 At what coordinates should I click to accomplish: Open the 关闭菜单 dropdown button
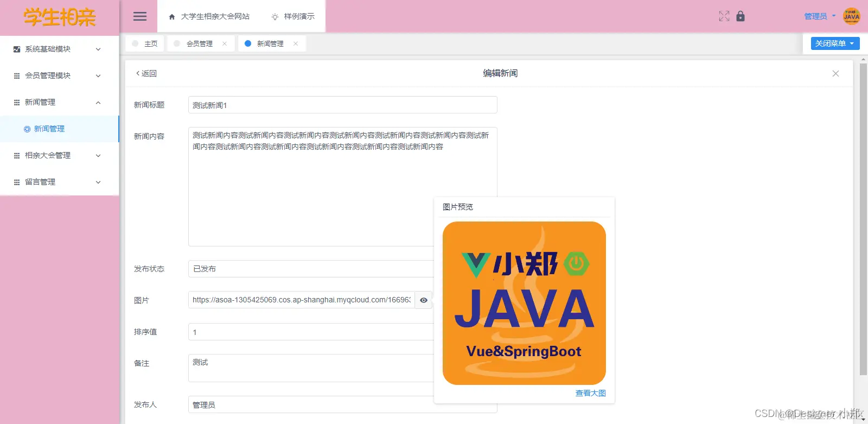[x=835, y=43]
